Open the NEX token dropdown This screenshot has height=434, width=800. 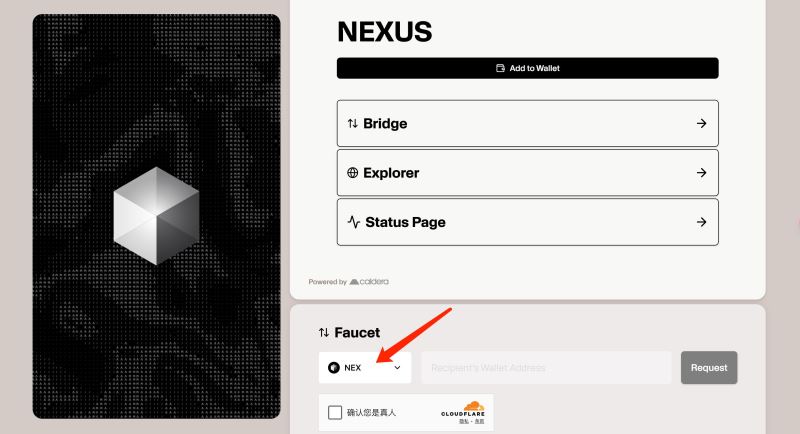point(365,368)
